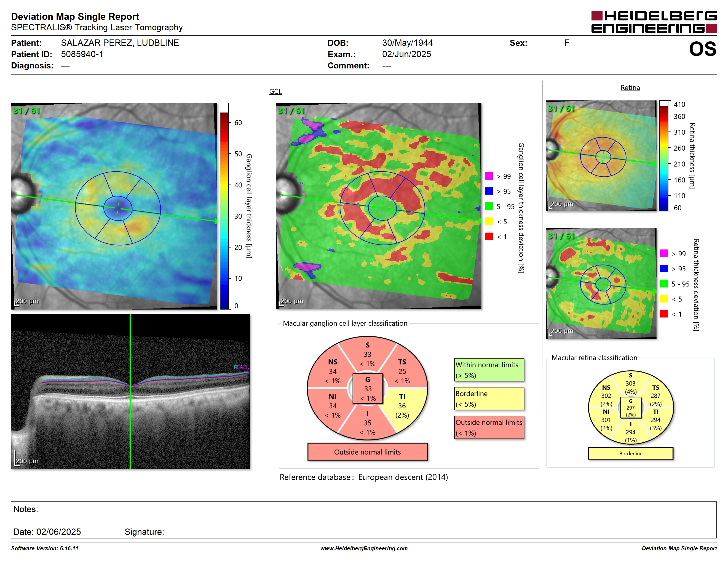
Task: Click GCL sector NS with value 34
Action: pos(333,371)
